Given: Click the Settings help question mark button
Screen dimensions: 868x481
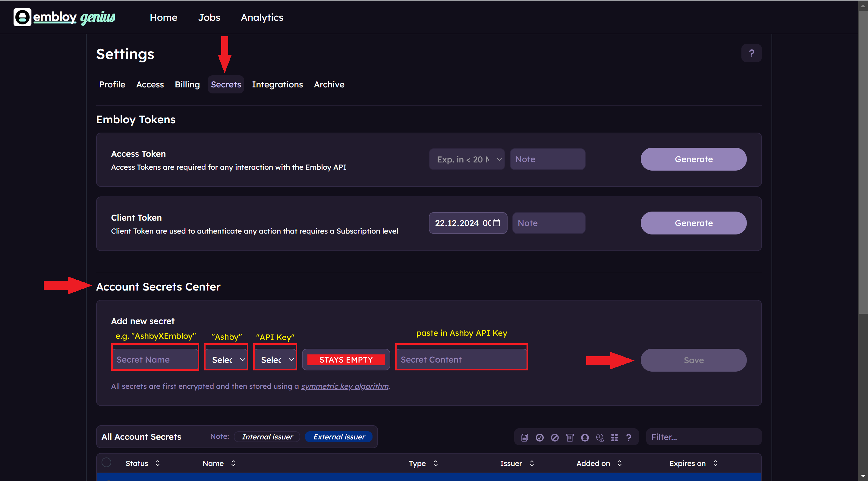Looking at the screenshot, I should pos(751,53).
